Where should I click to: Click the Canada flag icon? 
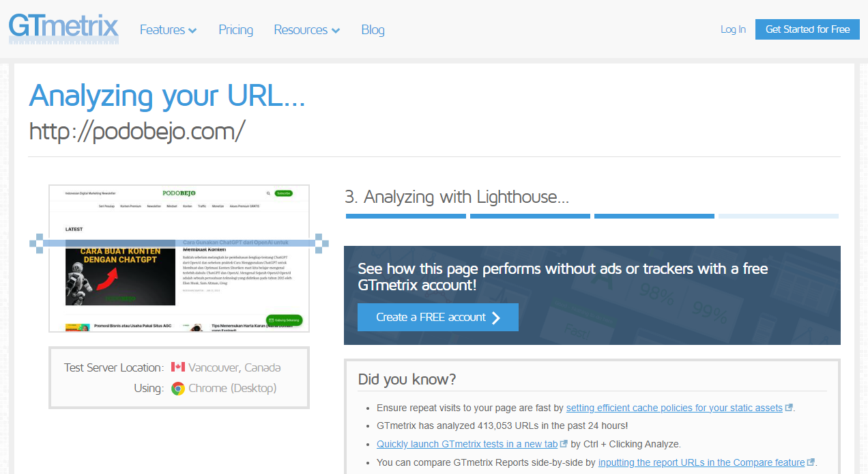(178, 367)
